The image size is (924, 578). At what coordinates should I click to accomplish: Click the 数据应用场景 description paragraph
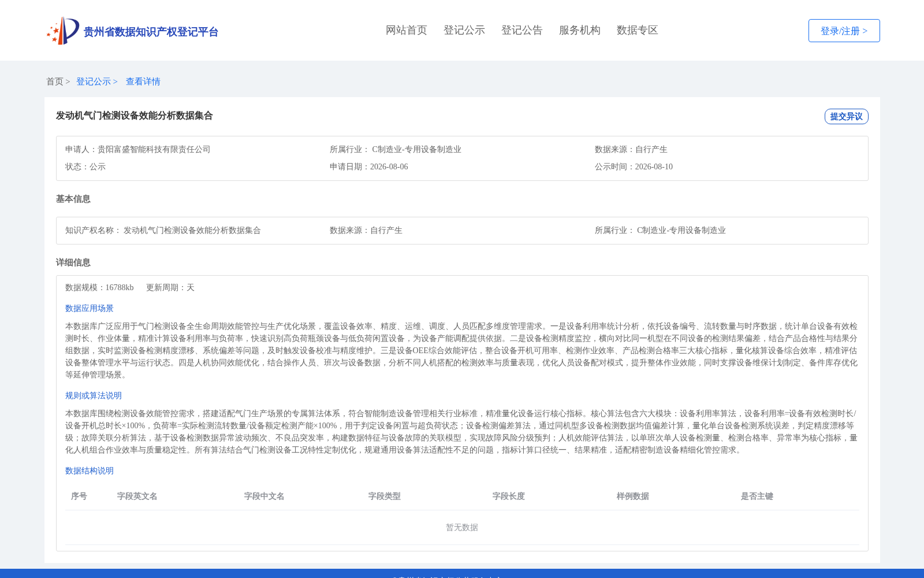point(462,350)
